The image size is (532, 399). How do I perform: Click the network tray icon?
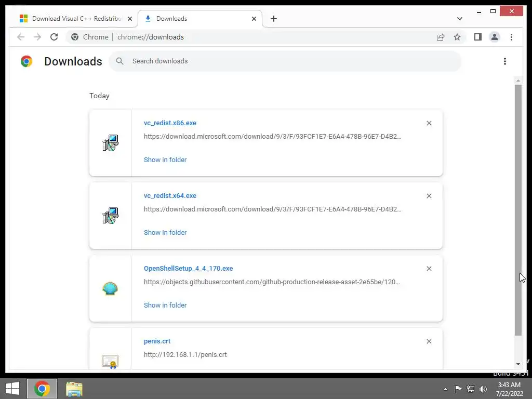click(x=470, y=389)
